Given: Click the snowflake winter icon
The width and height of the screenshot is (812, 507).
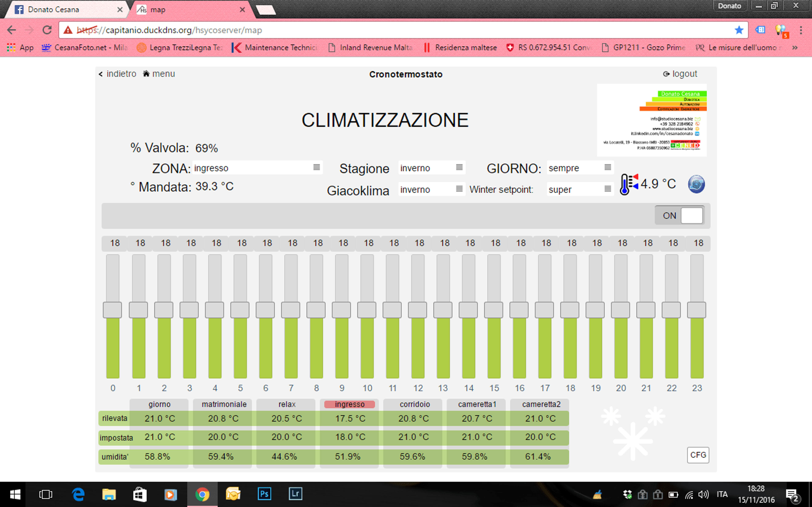Looking at the screenshot, I should tap(632, 433).
